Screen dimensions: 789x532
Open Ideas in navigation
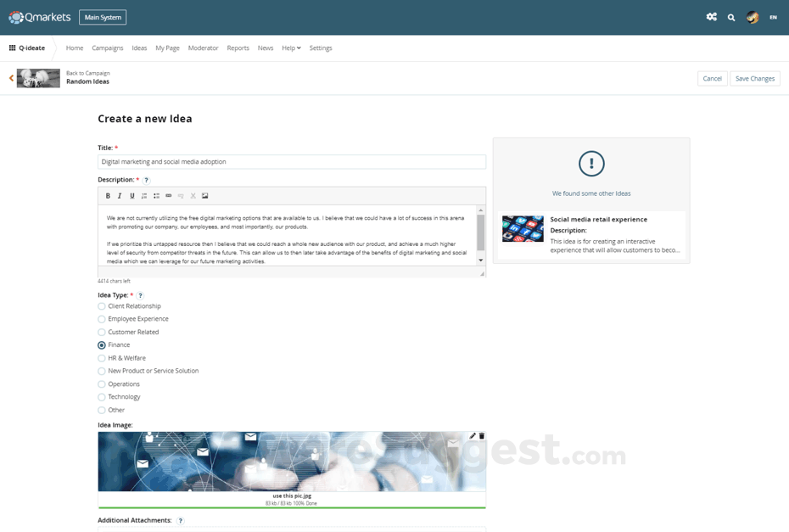pyautogui.click(x=139, y=48)
